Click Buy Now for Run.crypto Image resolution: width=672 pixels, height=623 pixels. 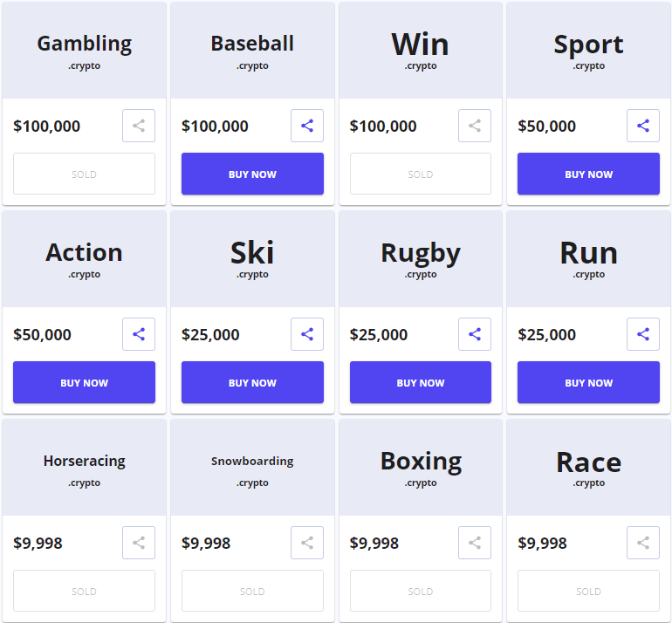[x=588, y=382]
